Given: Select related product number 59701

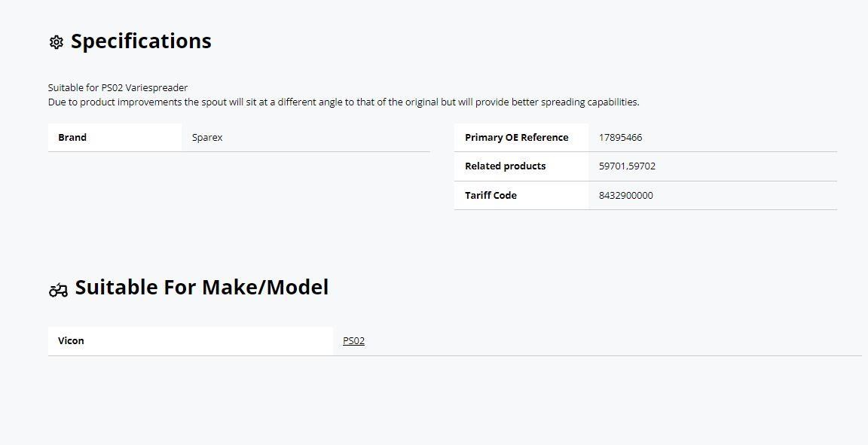Looking at the screenshot, I should pos(612,166).
